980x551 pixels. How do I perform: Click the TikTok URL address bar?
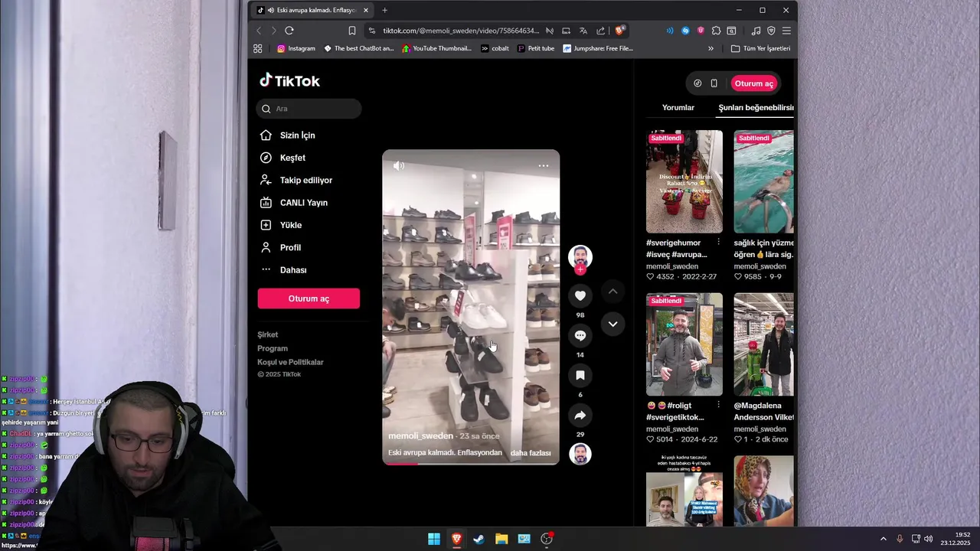(x=461, y=31)
